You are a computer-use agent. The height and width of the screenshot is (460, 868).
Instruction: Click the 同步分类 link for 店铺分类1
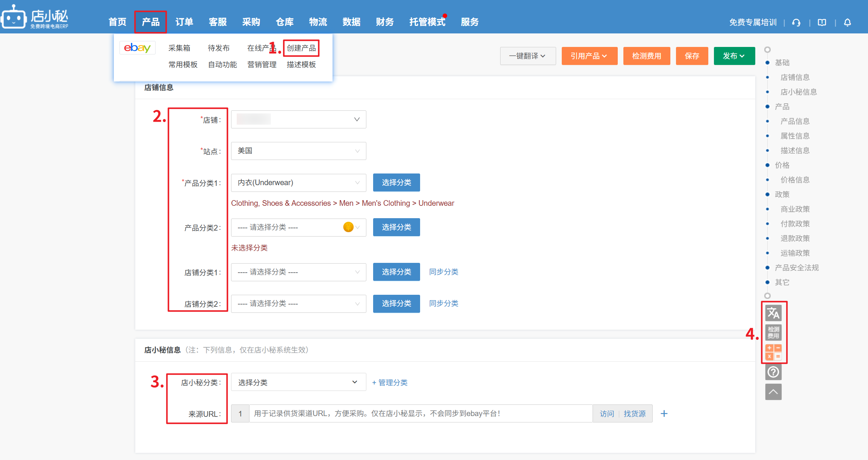point(443,272)
